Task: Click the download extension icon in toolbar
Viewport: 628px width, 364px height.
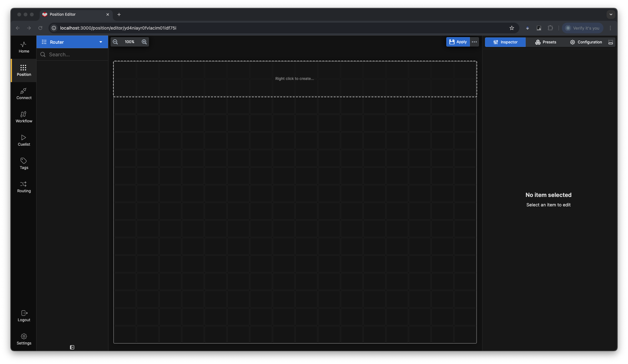Action: point(528,28)
